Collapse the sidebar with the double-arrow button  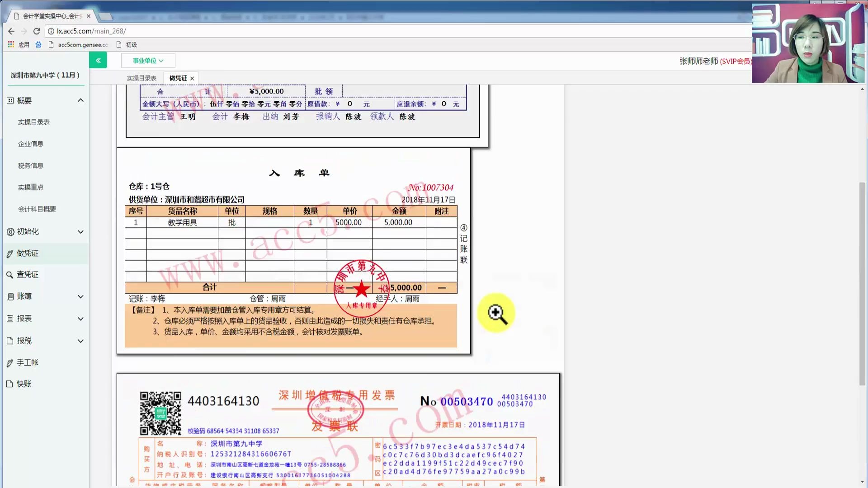tap(98, 60)
